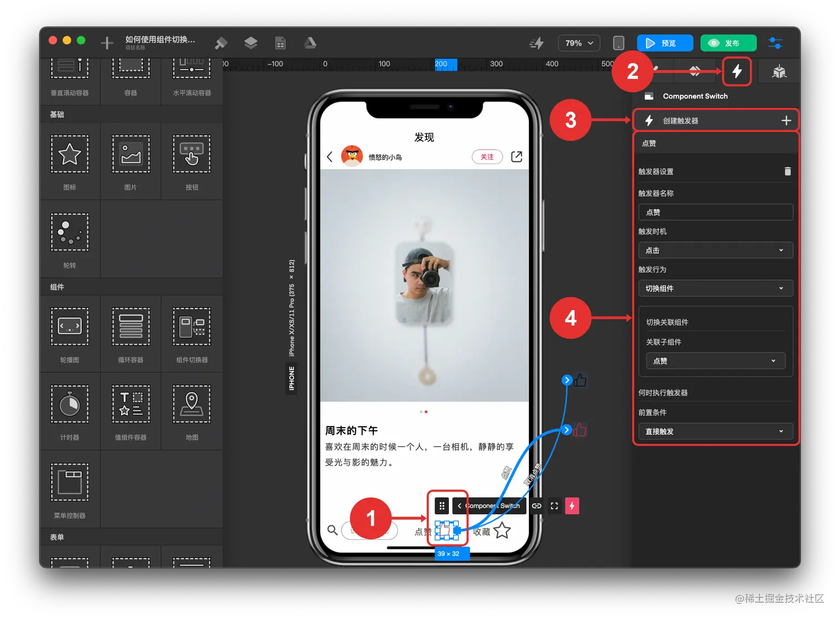Select the 值组件容器 value container component
Viewport: 840px width, 620px height.
131,412
